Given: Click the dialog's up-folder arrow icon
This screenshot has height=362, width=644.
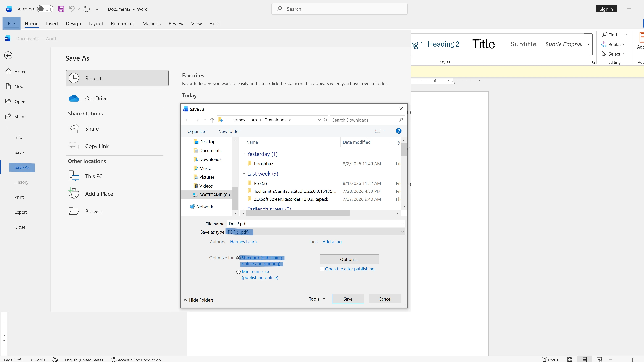Looking at the screenshot, I should coord(212,120).
